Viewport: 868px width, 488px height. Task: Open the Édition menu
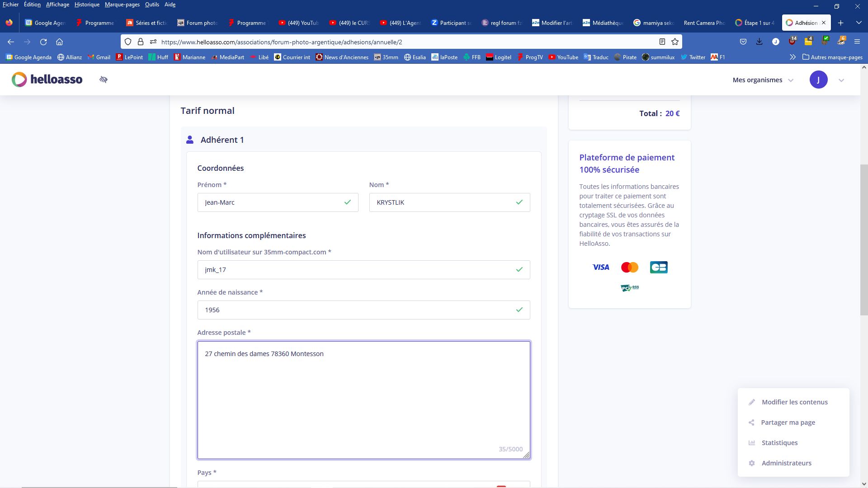[x=32, y=5]
